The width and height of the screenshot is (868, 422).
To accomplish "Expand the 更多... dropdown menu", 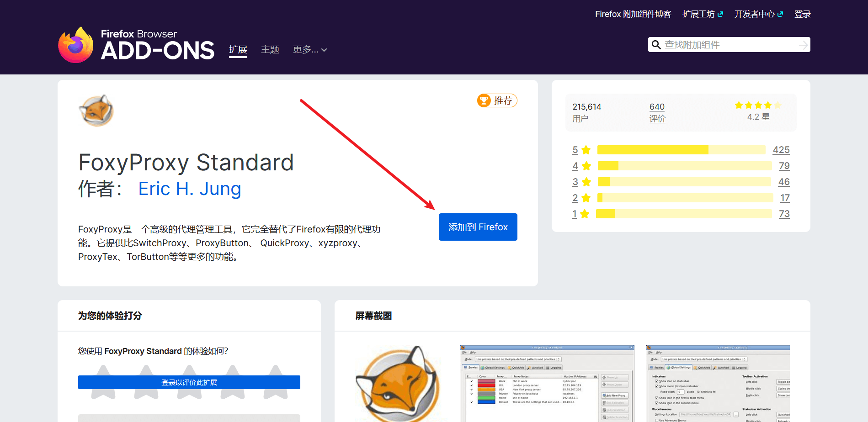I will tap(310, 49).
